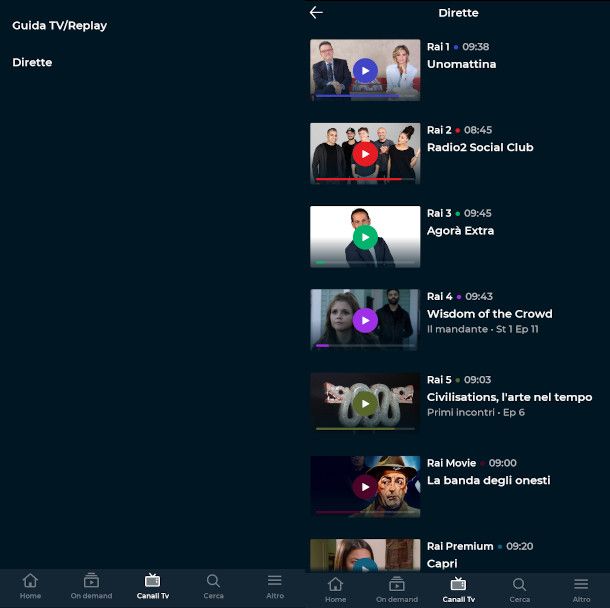Select Radio2 Social Club title
Viewport: 610px width, 608px height.
480,147
